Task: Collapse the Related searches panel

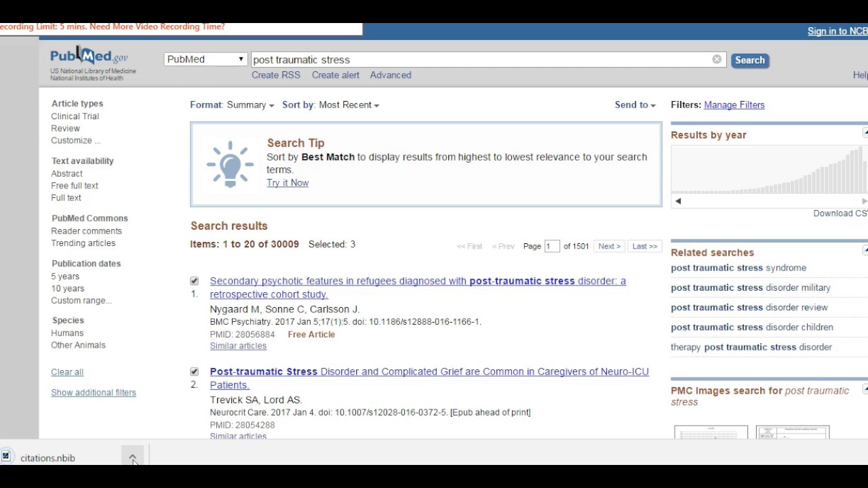Action: (x=865, y=250)
